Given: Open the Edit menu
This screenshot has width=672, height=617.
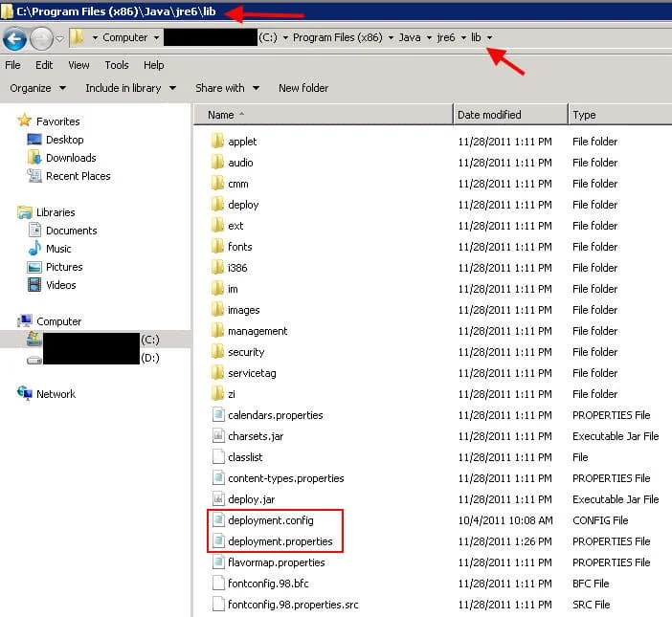Looking at the screenshot, I should coord(44,65).
